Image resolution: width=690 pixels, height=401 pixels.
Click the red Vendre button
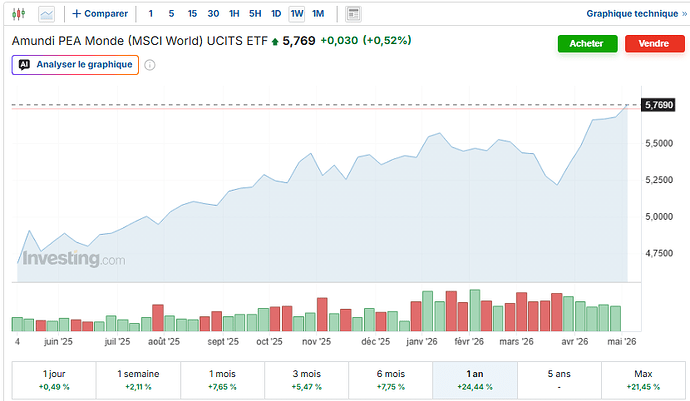click(x=654, y=44)
